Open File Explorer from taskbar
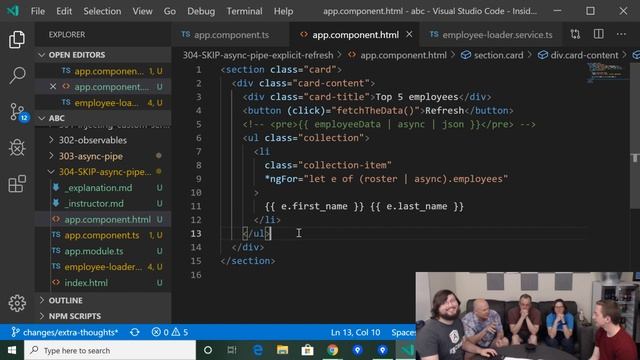This screenshot has width=640, height=360. click(x=282, y=350)
